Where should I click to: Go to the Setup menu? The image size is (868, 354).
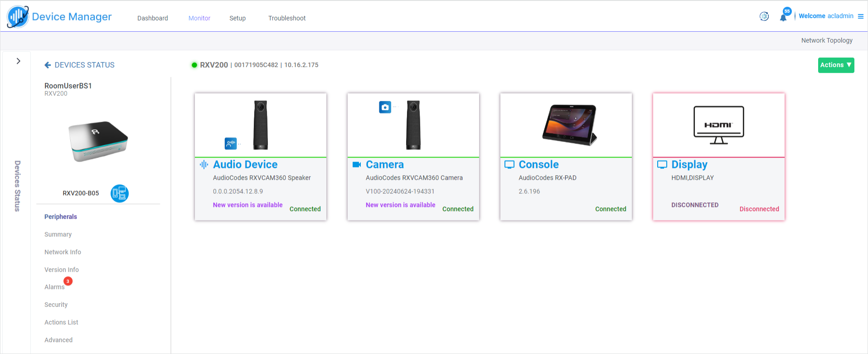[x=237, y=18]
